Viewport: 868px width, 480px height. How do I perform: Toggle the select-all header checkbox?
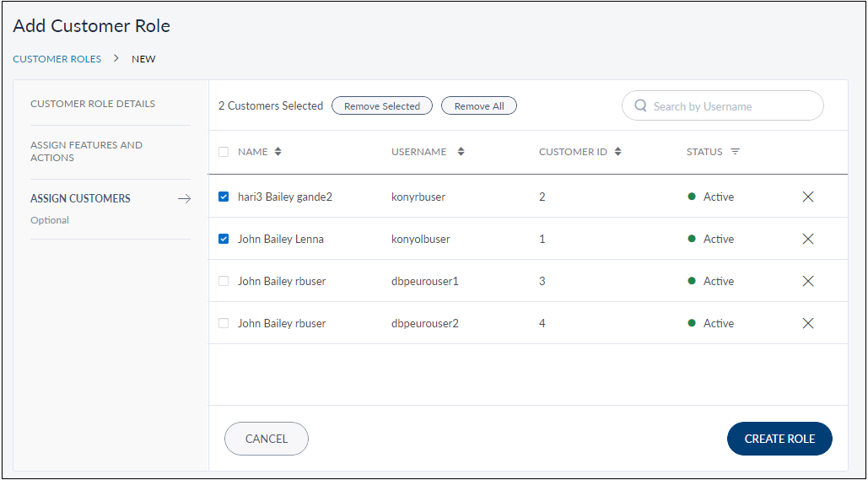pos(224,152)
